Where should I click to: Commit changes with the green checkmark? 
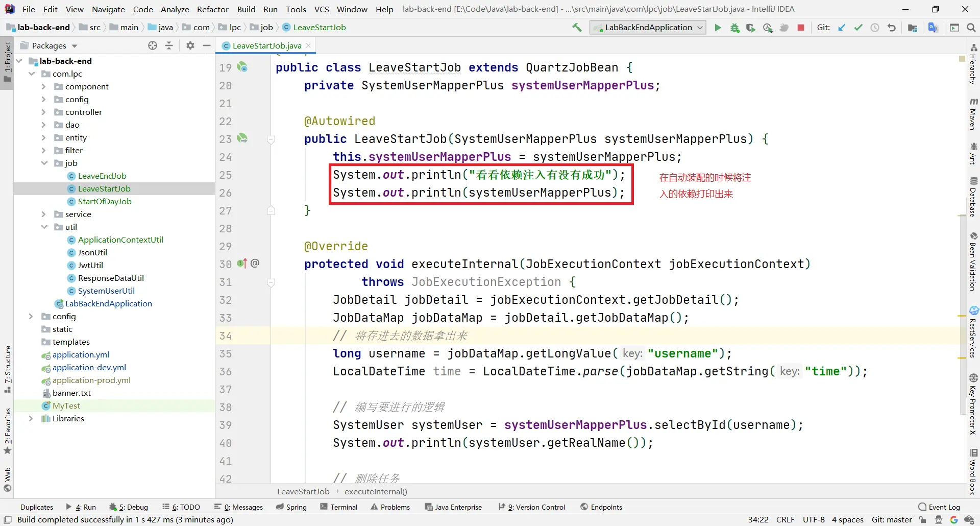(x=858, y=28)
